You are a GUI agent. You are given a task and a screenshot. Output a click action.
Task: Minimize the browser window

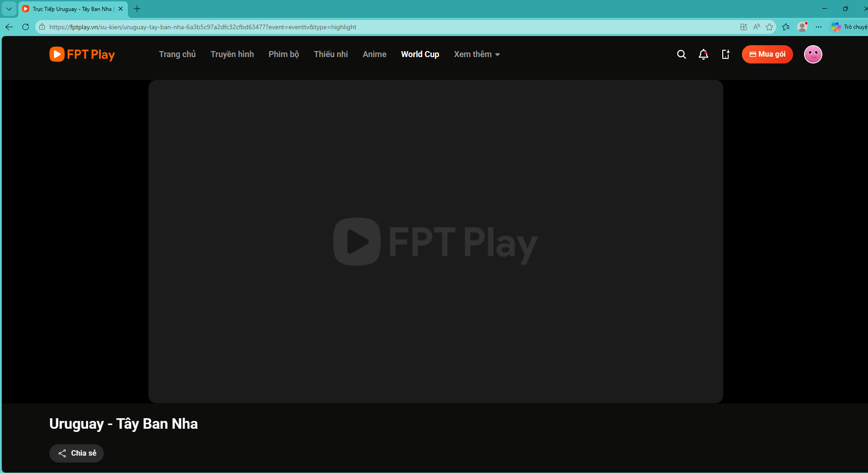(x=825, y=9)
